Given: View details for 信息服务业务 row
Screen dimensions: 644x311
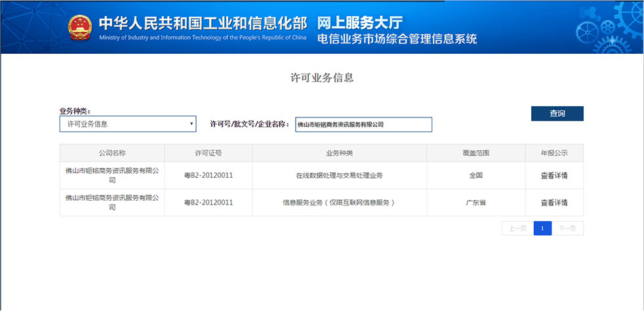Looking at the screenshot, I should (554, 203).
